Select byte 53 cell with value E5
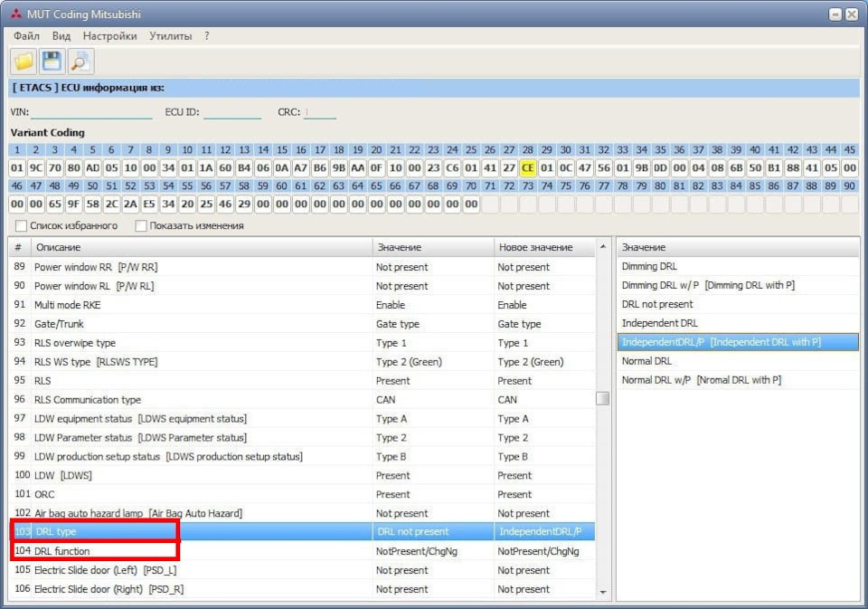The height and width of the screenshot is (609, 868). [149, 204]
